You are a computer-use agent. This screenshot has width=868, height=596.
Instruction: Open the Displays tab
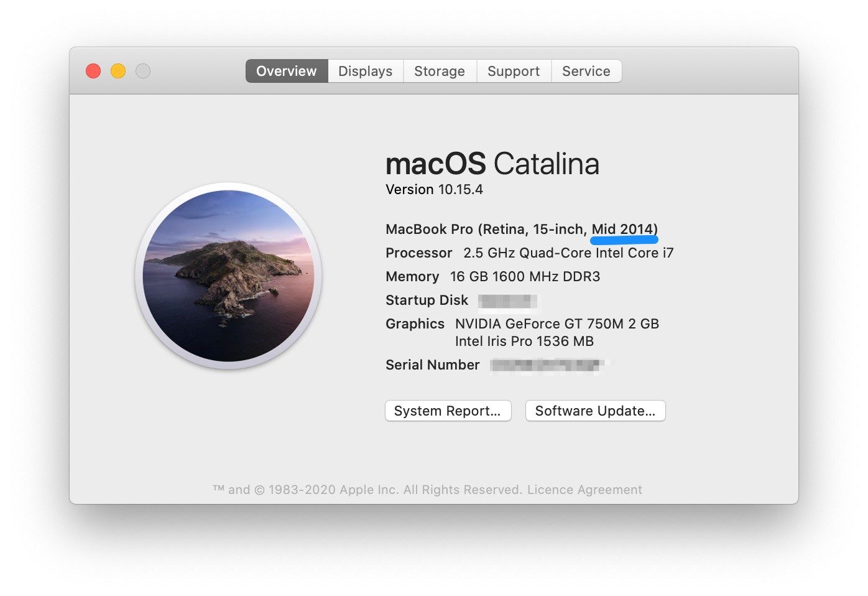[366, 71]
